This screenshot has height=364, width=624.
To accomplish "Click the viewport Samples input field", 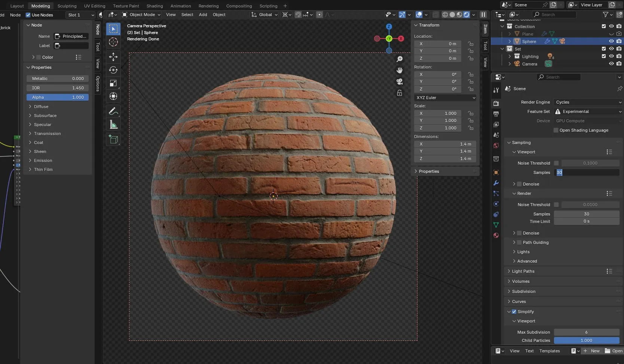I will pyautogui.click(x=586, y=172).
